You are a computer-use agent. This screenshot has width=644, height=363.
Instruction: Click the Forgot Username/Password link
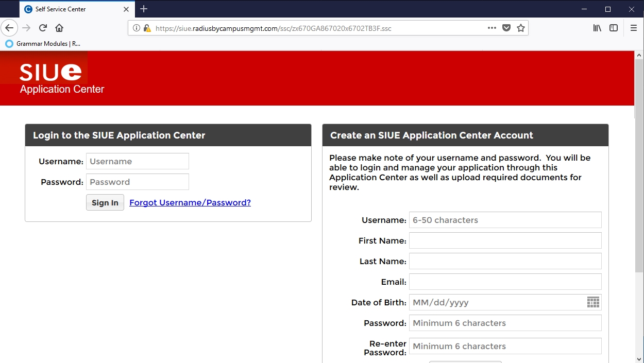(x=190, y=202)
